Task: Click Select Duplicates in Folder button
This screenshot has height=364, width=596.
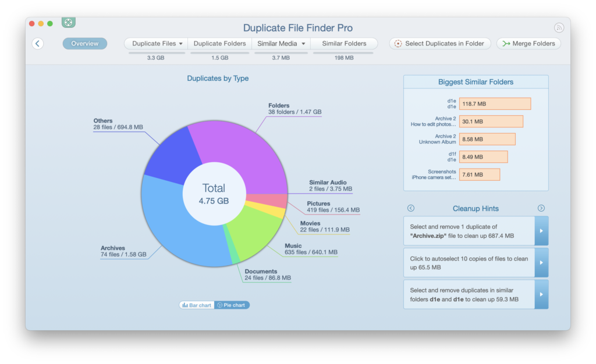Action: coord(440,44)
